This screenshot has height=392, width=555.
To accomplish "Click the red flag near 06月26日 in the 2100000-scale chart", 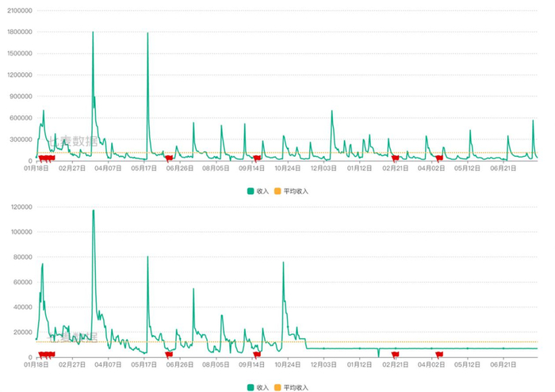I will click(169, 158).
